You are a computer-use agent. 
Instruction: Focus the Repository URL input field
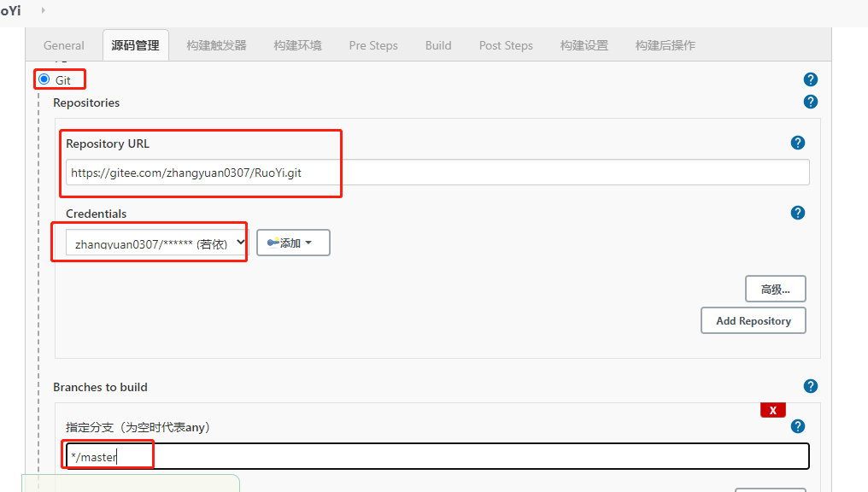(x=437, y=173)
